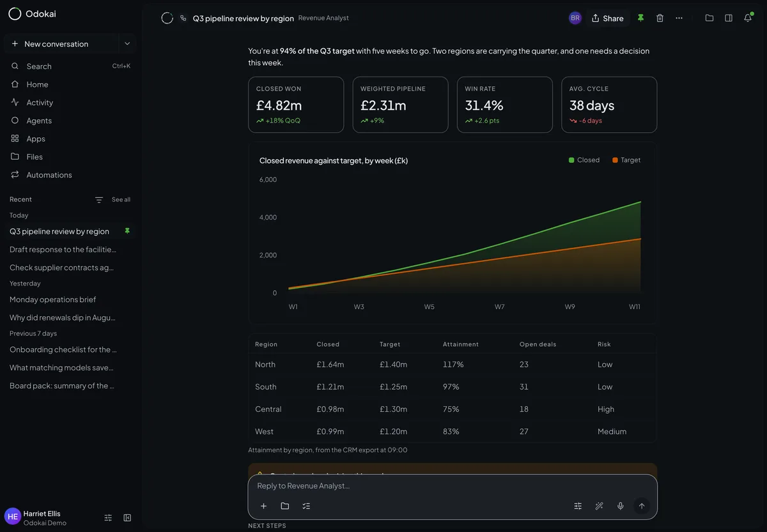Click the Share button
The width and height of the screenshot is (767, 532).
607,18
